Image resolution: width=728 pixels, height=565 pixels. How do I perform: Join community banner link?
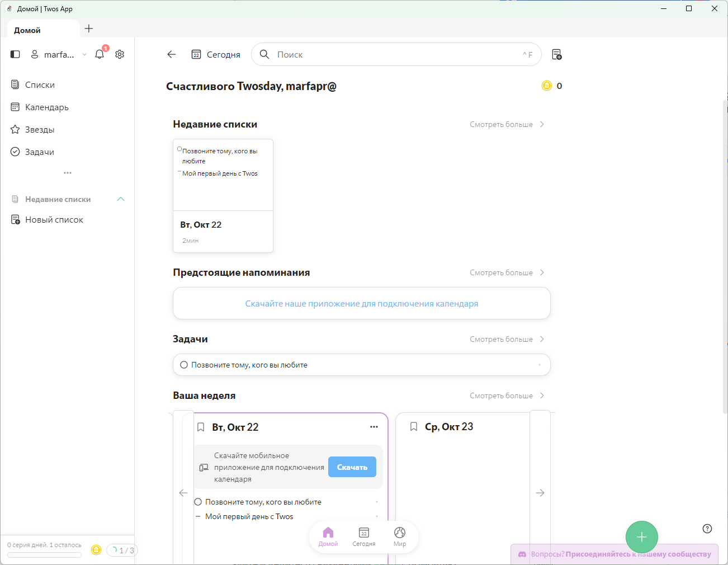[614, 554]
